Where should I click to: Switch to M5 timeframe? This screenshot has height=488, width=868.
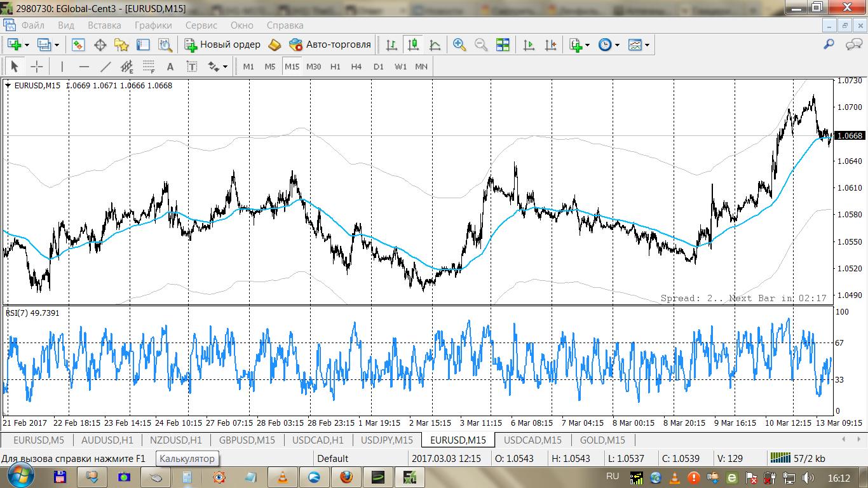270,66
